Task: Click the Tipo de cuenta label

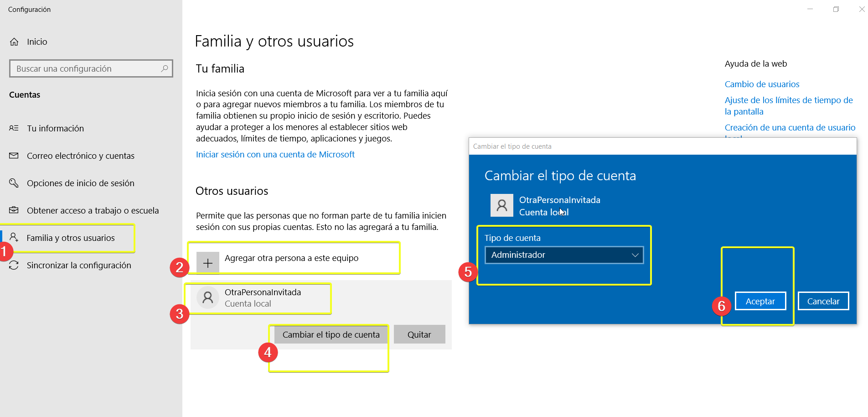Action: click(x=512, y=238)
